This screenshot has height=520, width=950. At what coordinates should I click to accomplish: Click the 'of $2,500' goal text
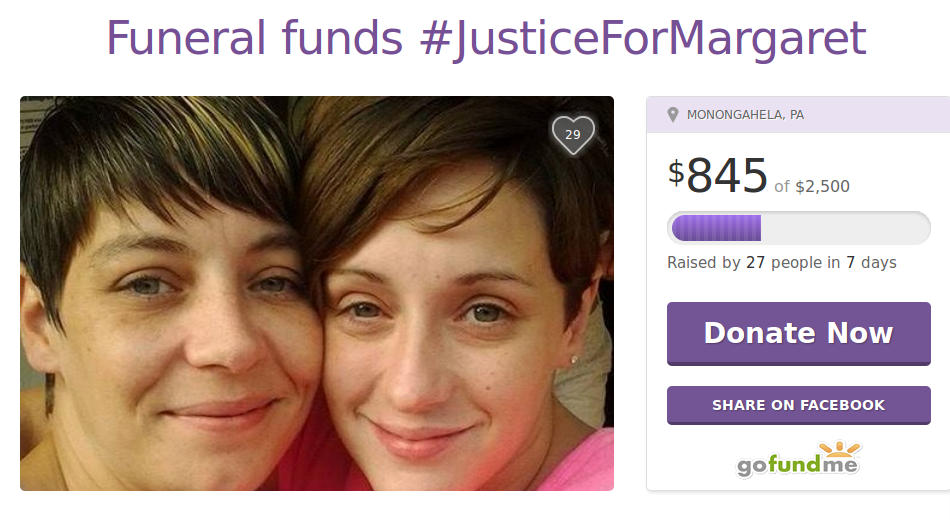[812, 186]
